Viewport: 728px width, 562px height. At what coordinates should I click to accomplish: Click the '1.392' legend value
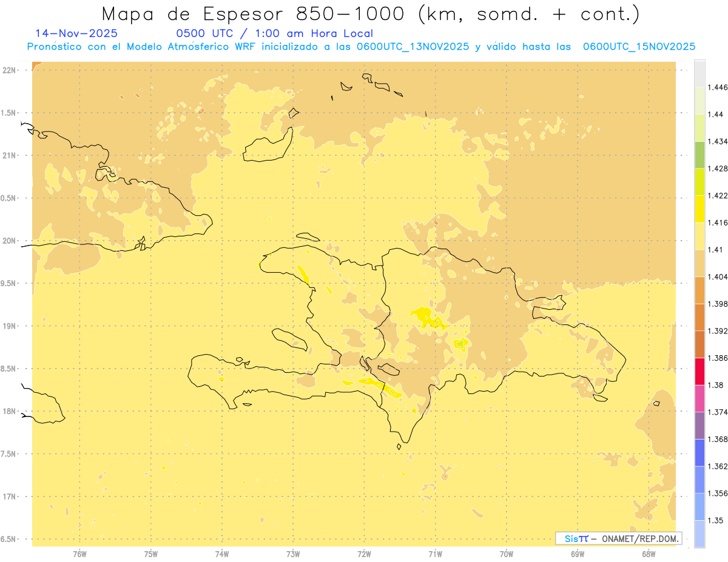[x=718, y=331]
